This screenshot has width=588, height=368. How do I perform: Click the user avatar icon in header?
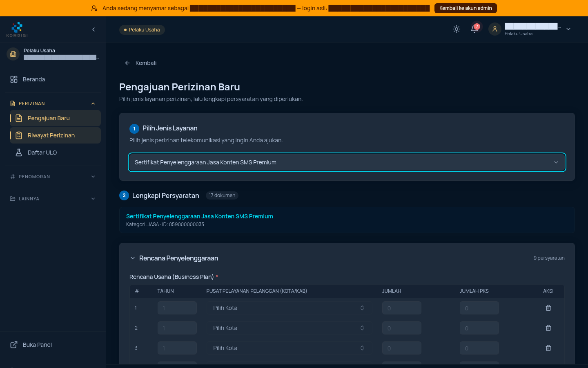pyautogui.click(x=495, y=29)
